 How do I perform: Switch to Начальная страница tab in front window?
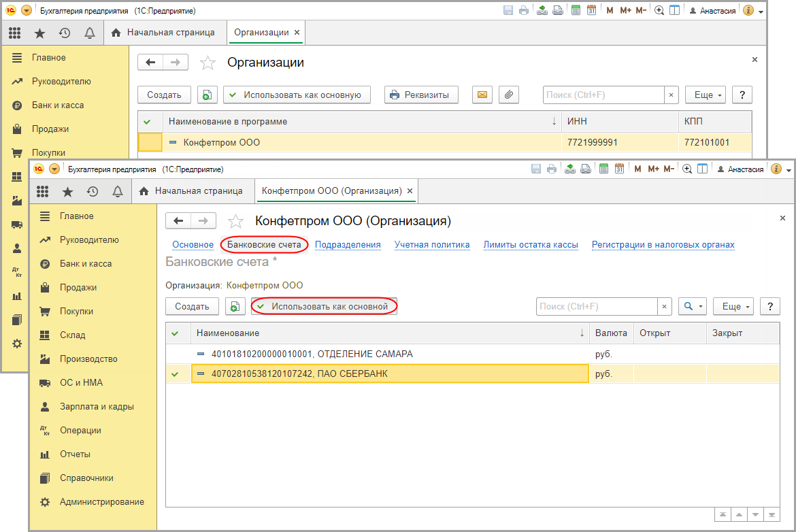pyautogui.click(x=191, y=191)
